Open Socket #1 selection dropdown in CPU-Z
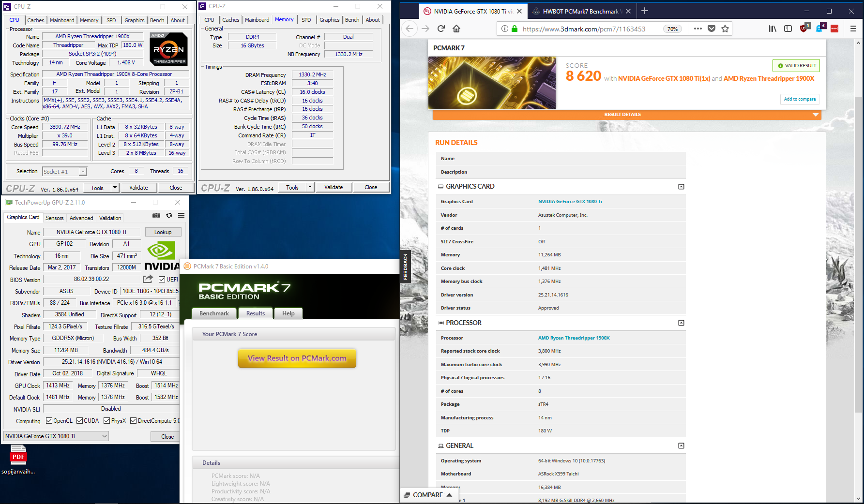The image size is (864, 504). pos(64,171)
